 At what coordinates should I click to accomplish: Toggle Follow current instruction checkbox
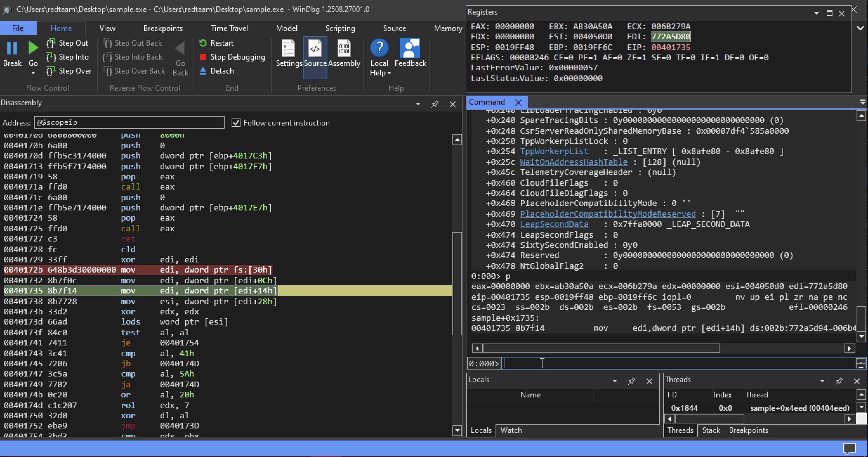click(236, 123)
